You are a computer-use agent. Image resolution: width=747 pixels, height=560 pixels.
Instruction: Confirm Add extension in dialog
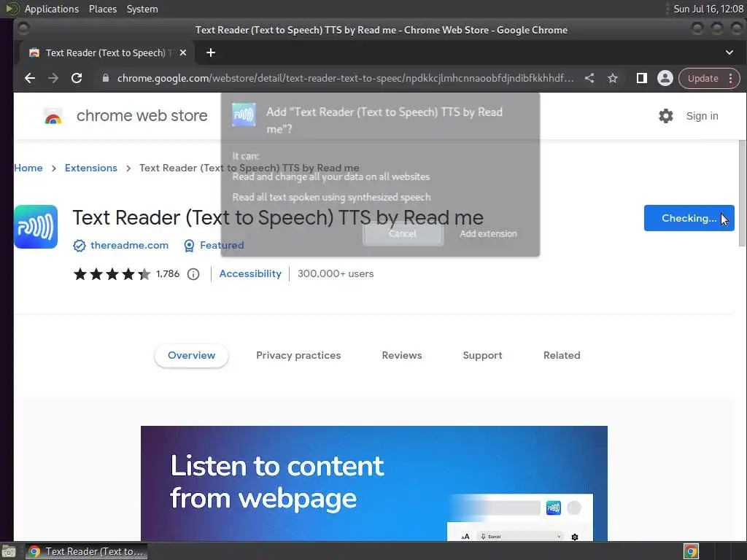(488, 233)
